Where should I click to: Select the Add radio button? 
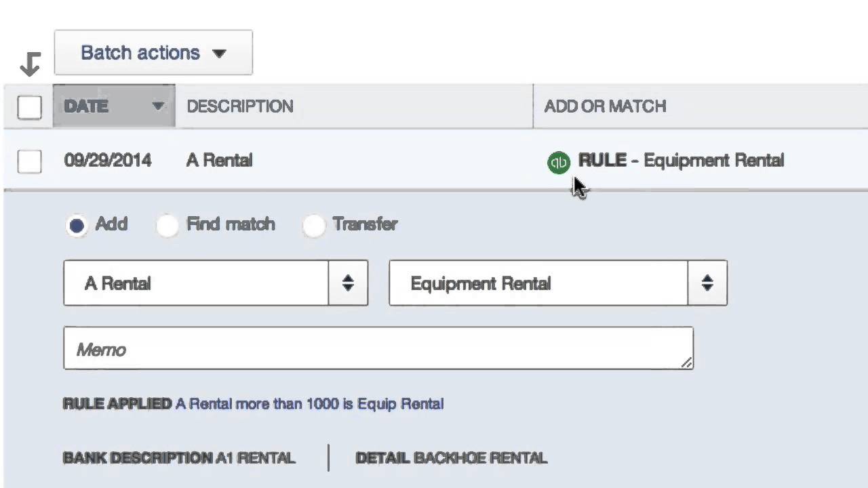[x=77, y=225]
